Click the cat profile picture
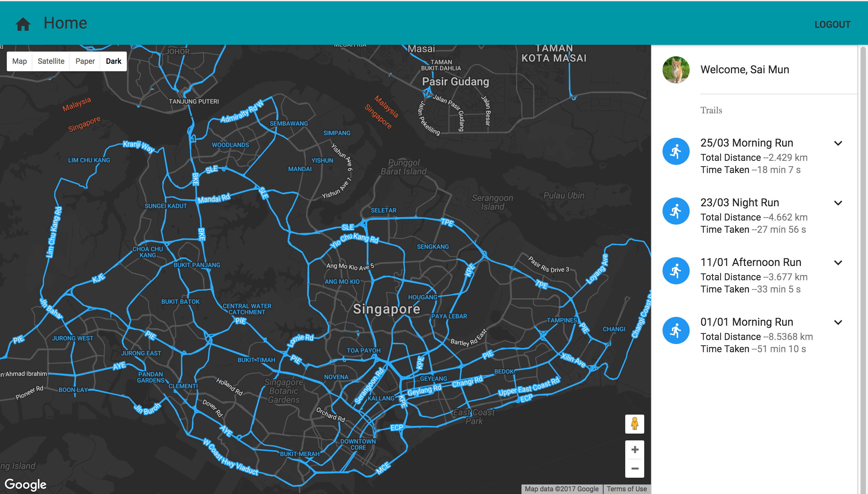 pos(676,70)
